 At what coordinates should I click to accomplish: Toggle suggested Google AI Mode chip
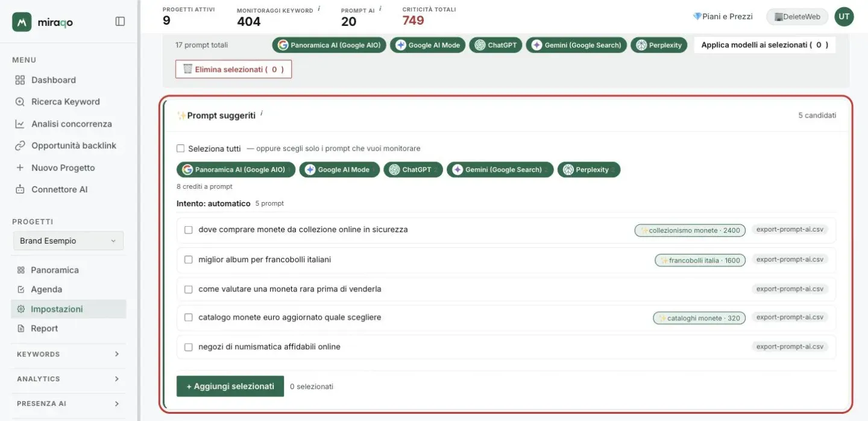(339, 170)
